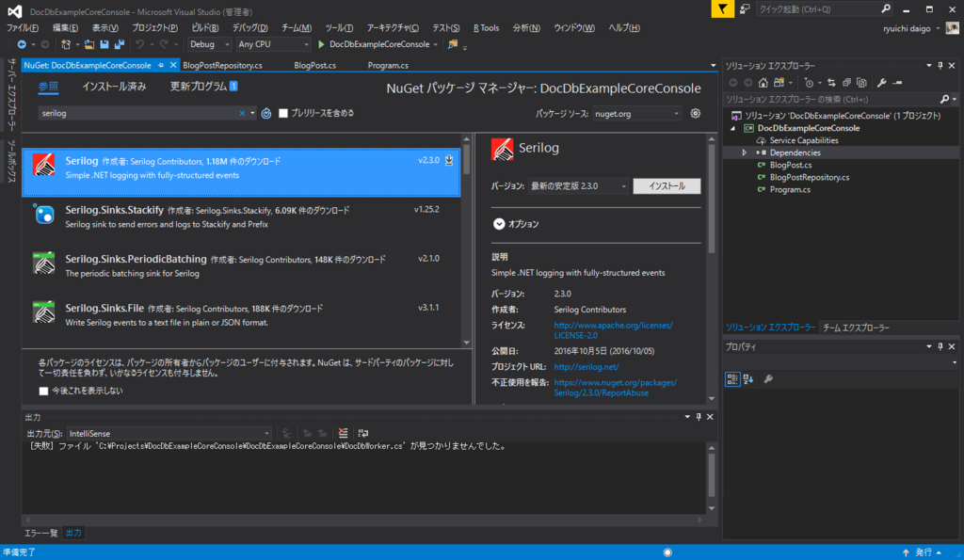This screenshot has height=560, width=964.
Task: Open the Serilog version selection dropdown
Action: (x=579, y=186)
